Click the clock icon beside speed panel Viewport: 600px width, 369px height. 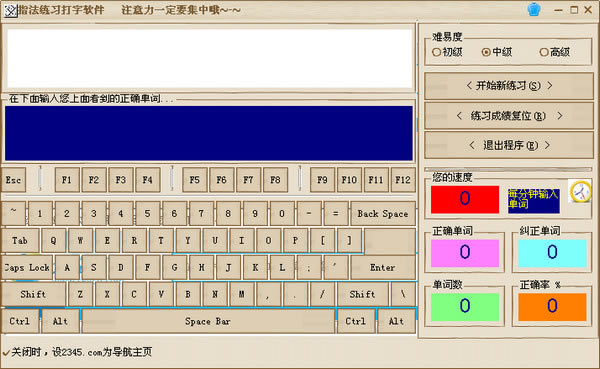580,192
